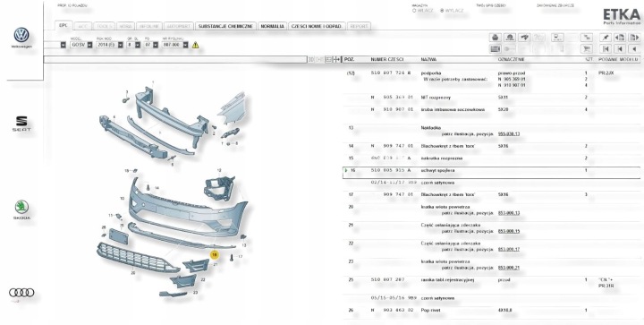The height and width of the screenshot is (325, 644).
Task: Click the ETKA Parts Information logo
Action: (x=622, y=16)
